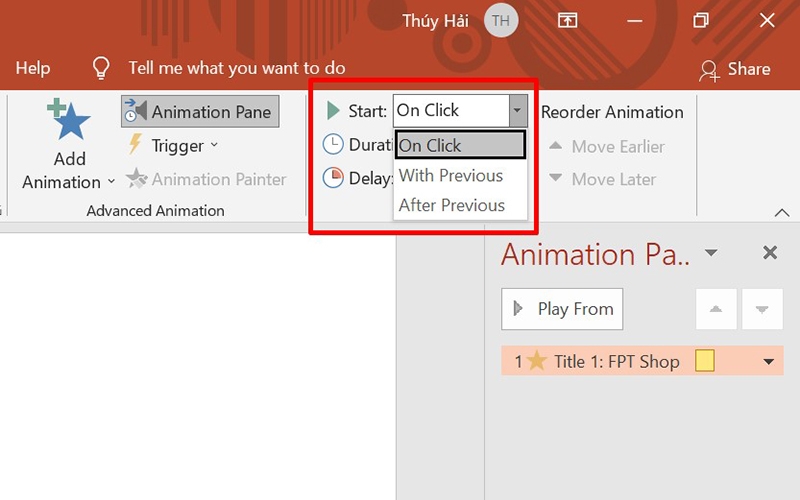Click the Play From button
The height and width of the screenshot is (500, 800).
click(x=562, y=309)
